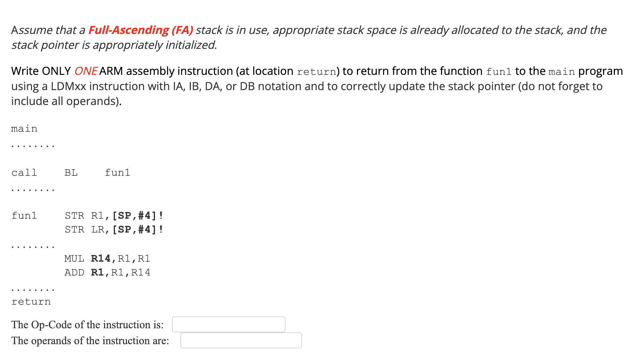644x357 pixels.
Task: Select the main label at top of code
Action: (24, 128)
